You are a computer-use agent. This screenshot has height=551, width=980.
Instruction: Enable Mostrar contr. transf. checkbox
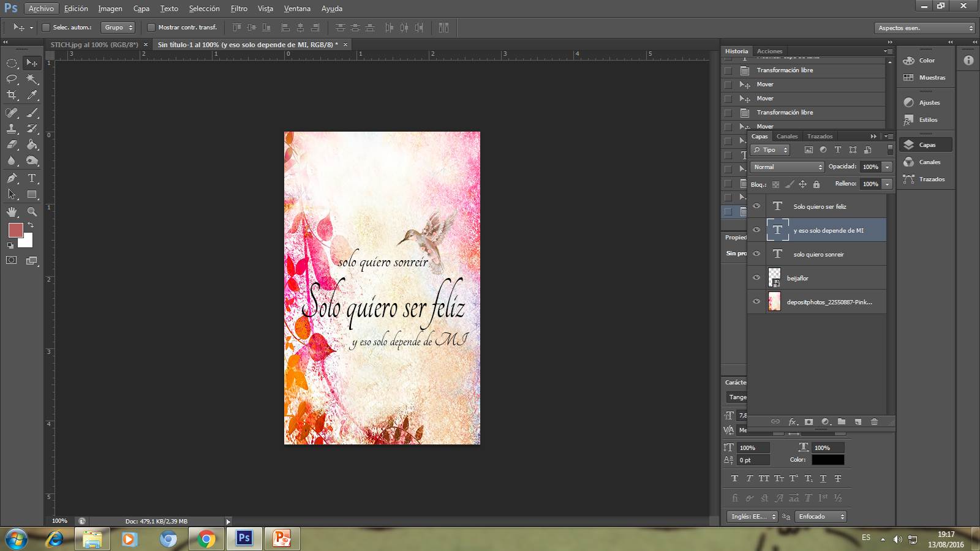point(151,28)
